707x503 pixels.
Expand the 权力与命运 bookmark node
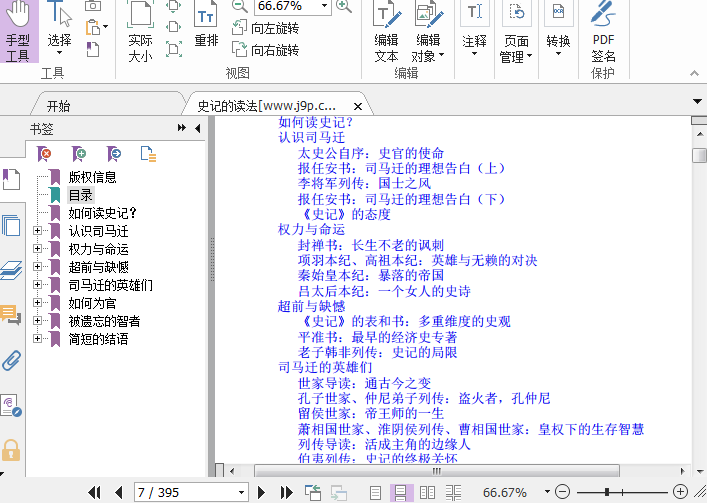[37, 249]
